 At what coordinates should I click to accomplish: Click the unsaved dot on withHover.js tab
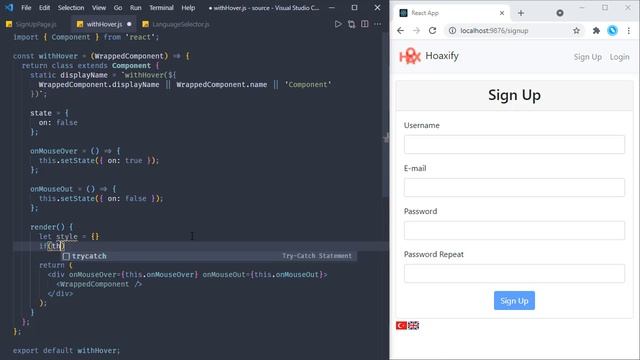point(129,24)
